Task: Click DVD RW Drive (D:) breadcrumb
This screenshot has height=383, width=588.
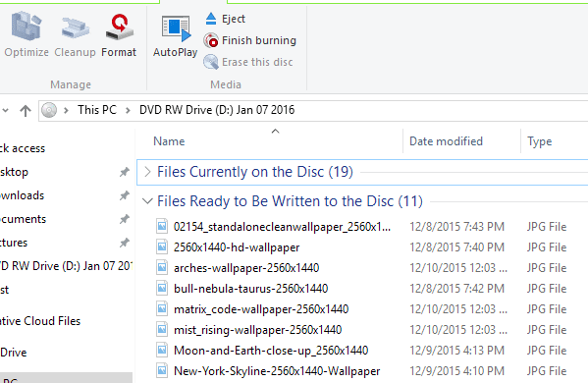Action: (217, 110)
